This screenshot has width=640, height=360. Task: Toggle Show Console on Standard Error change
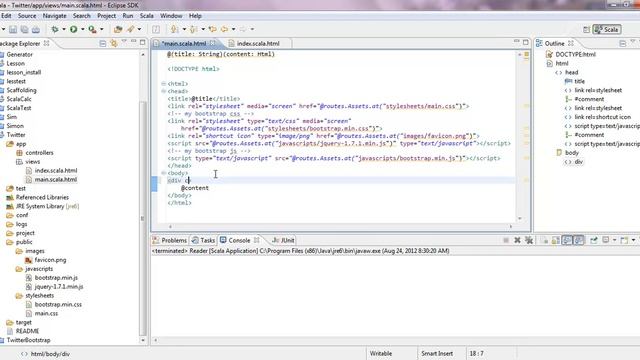(x=578, y=240)
